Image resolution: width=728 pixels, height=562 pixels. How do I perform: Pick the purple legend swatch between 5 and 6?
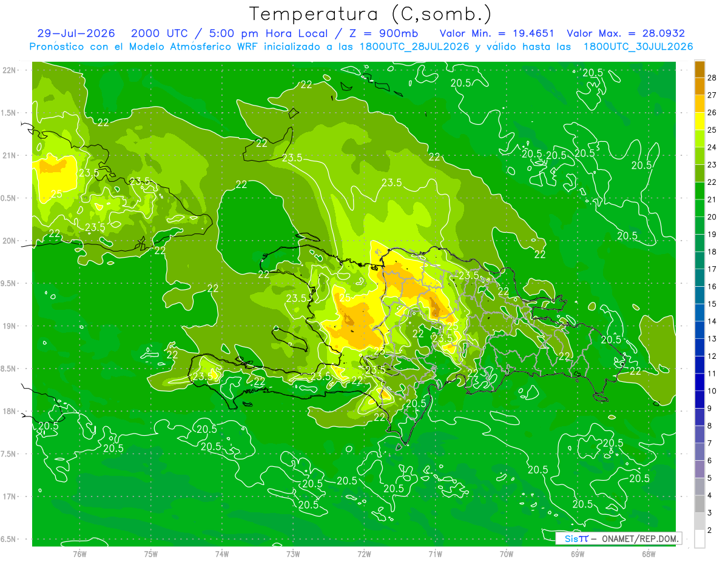click(x=699, y=469)
